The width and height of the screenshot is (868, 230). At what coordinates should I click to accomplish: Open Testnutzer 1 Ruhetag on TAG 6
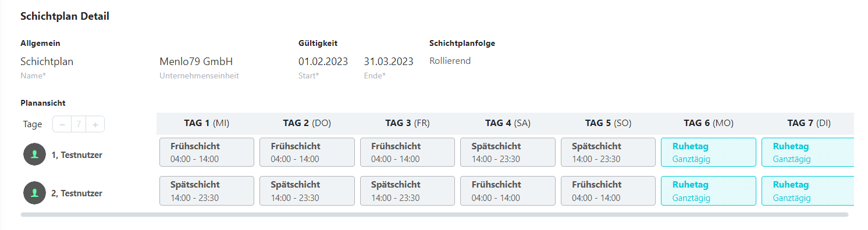click(x=709, y=152)
